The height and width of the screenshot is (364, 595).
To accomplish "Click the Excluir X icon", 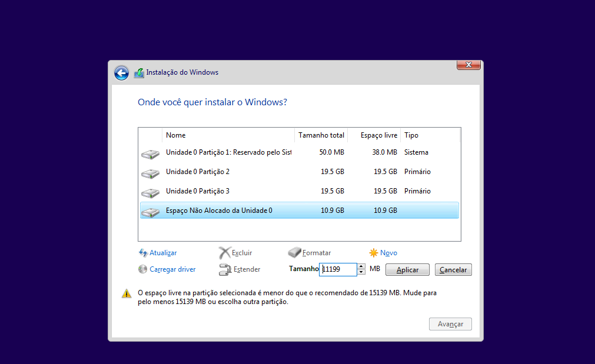I will [x=225, y=252].
